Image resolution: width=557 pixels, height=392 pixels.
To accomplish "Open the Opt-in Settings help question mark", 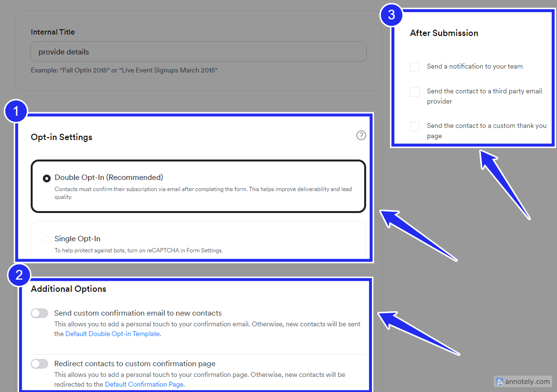I will pos(361,136).
